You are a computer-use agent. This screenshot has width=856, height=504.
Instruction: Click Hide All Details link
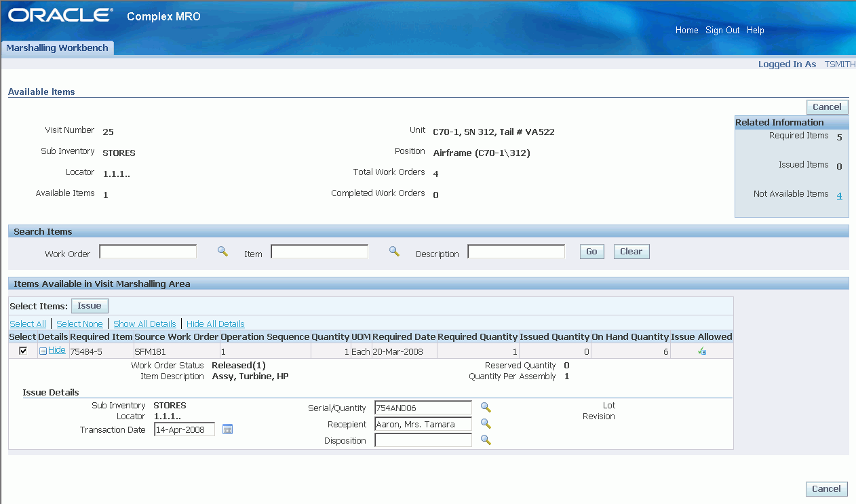216,324
